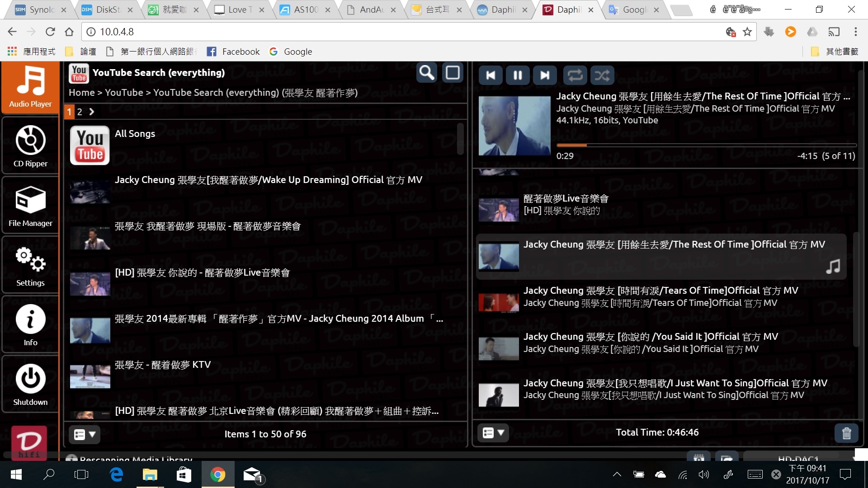
Task: Go to the browser home page
Action: tap(69, 32)
